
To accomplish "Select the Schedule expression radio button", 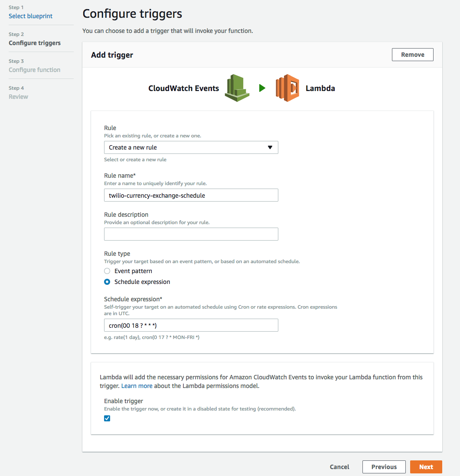I will [107, 282].
